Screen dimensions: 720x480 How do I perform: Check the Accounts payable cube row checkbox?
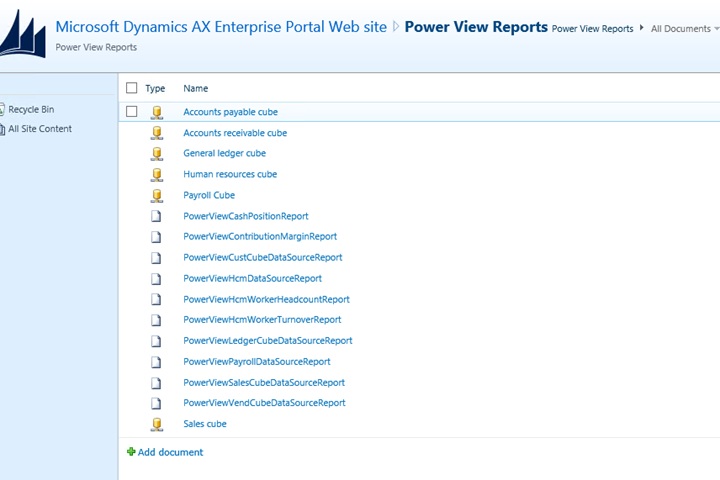click(131, 112)
